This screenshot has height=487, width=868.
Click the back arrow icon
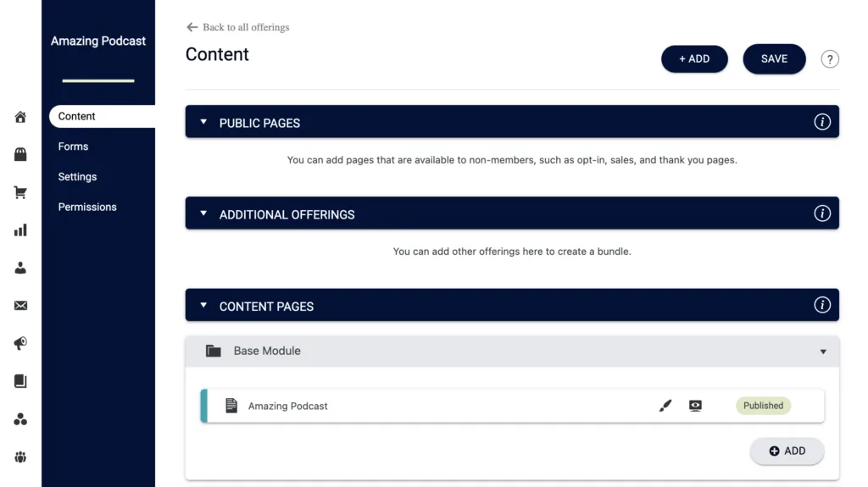coord(192,27)
